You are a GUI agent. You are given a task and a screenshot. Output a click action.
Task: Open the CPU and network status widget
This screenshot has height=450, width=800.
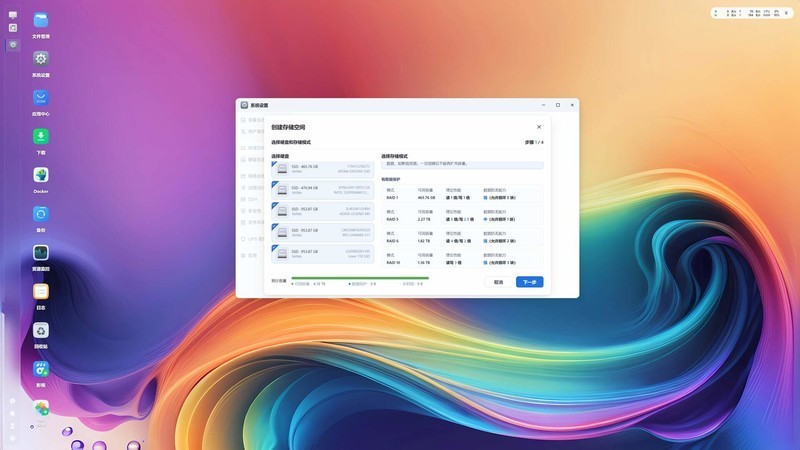[x=752, y=13]
